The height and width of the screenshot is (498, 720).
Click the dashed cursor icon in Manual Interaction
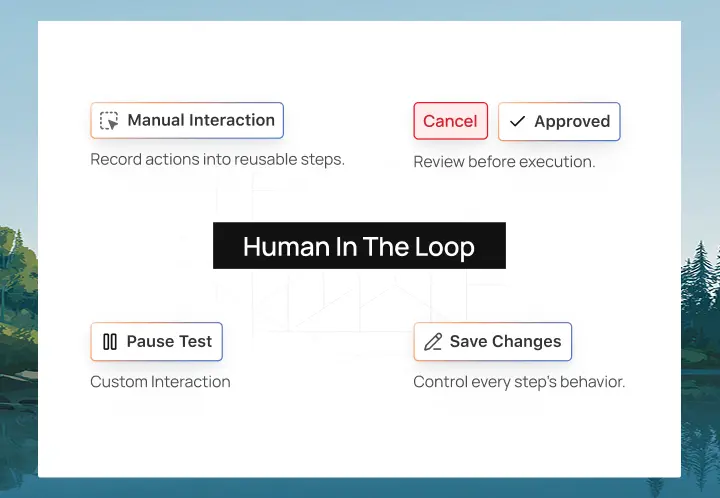[x=110, y=121]
